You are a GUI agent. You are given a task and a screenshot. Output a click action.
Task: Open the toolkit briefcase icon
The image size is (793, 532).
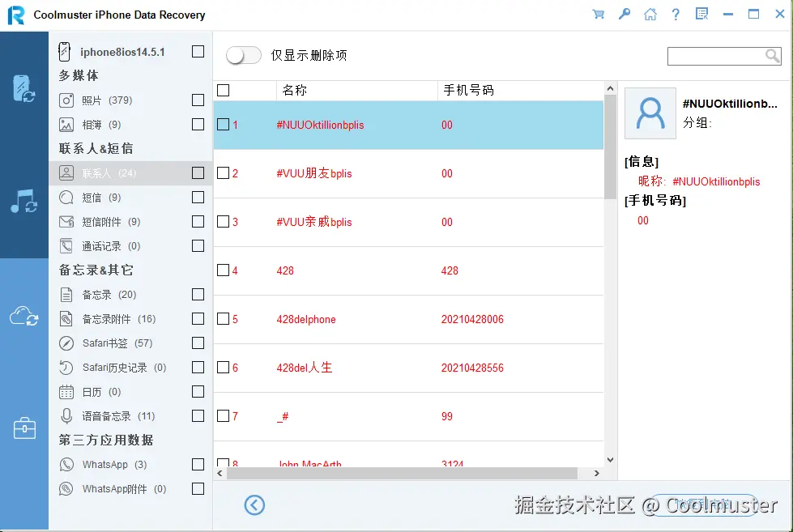[x=24, y=428]
